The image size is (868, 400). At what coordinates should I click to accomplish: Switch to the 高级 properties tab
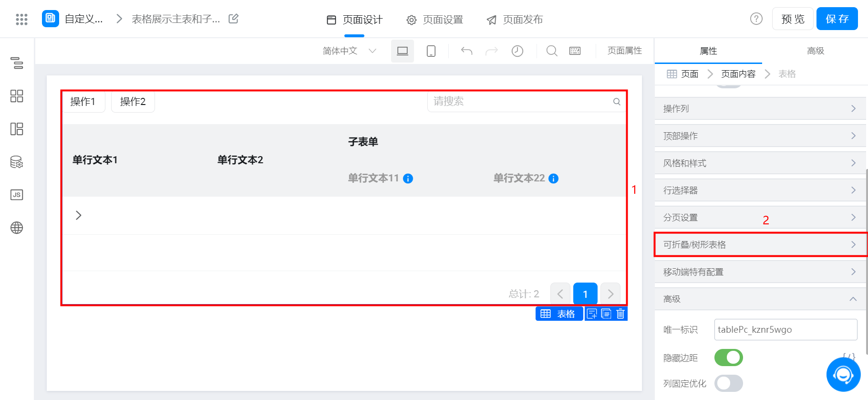coord(815,51)
